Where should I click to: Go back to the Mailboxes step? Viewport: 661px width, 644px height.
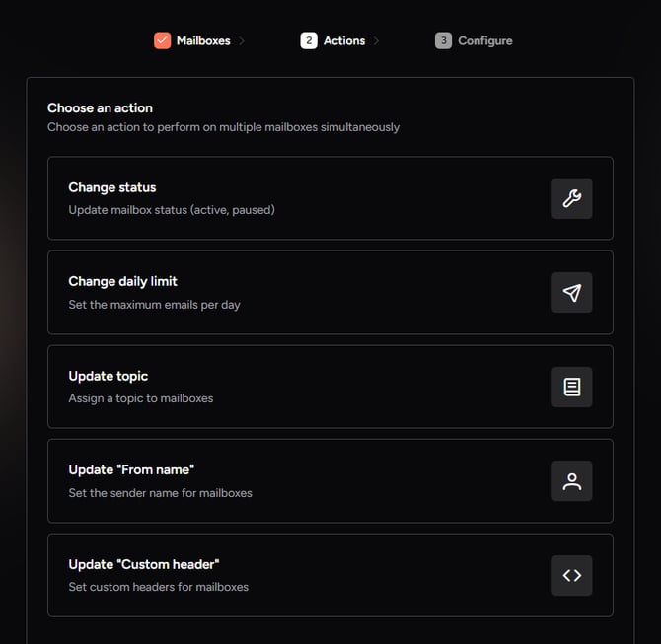point(203,40)
